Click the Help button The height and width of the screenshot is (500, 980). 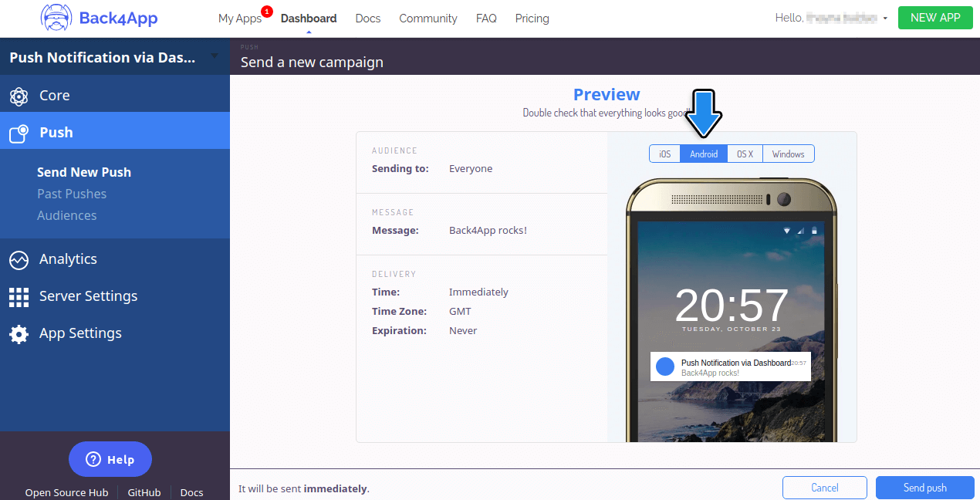pyautogui.click(x=110, y=459)
